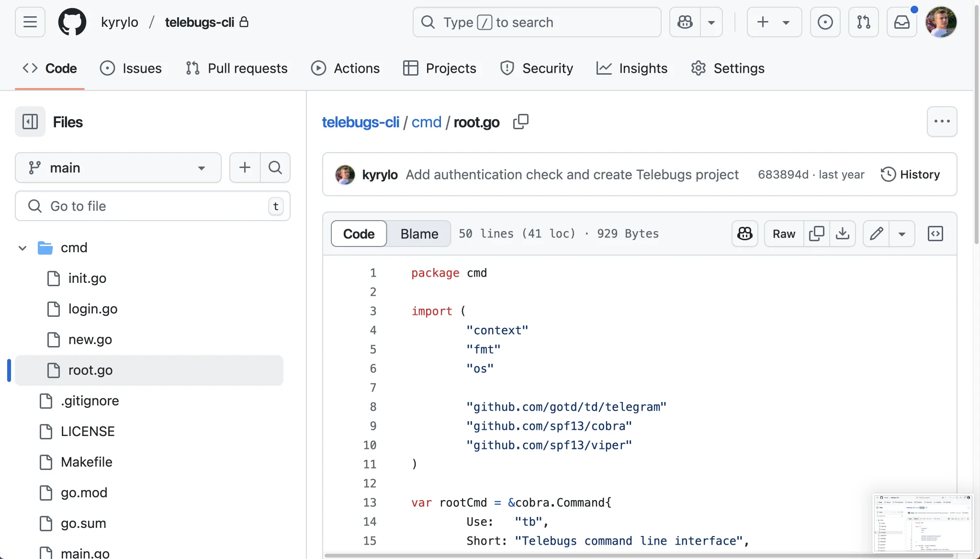Click the code horizontal scrollbar

(639, 556)
